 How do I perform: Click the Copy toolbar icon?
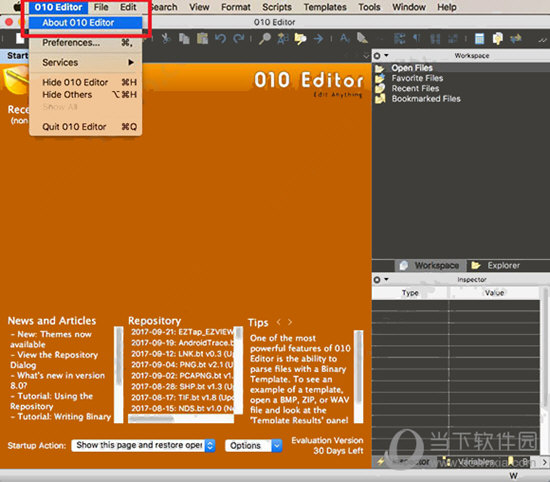[x=184, y=38]
